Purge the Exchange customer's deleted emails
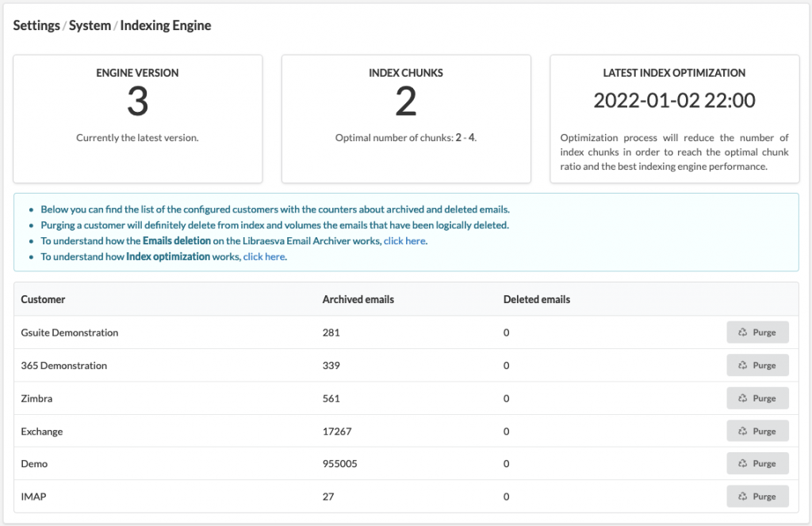 coord(757,431)
